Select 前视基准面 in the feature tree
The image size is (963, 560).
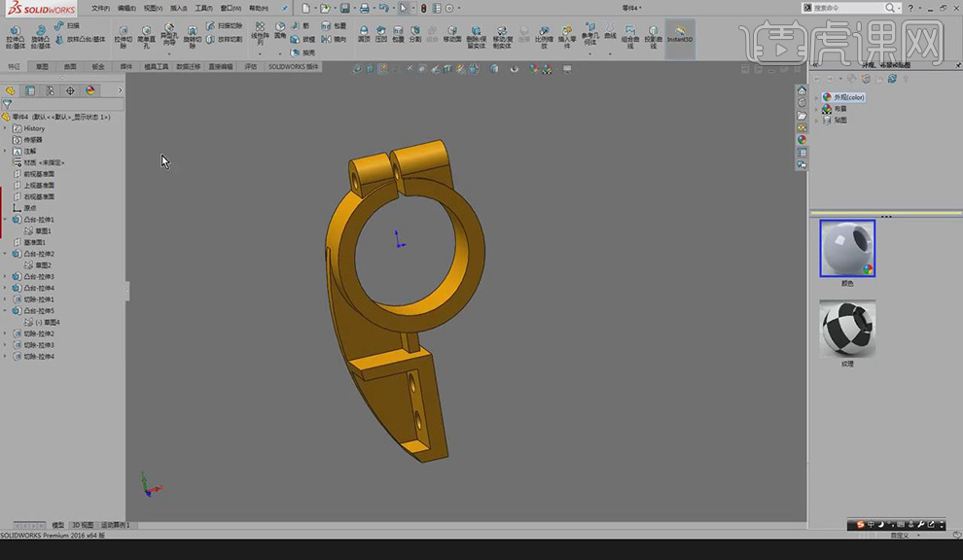[x=39, y=174]
